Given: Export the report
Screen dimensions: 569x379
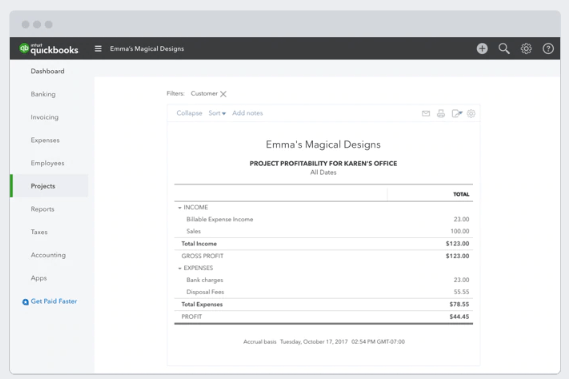Looking at the screenshot, I should 457,114.
